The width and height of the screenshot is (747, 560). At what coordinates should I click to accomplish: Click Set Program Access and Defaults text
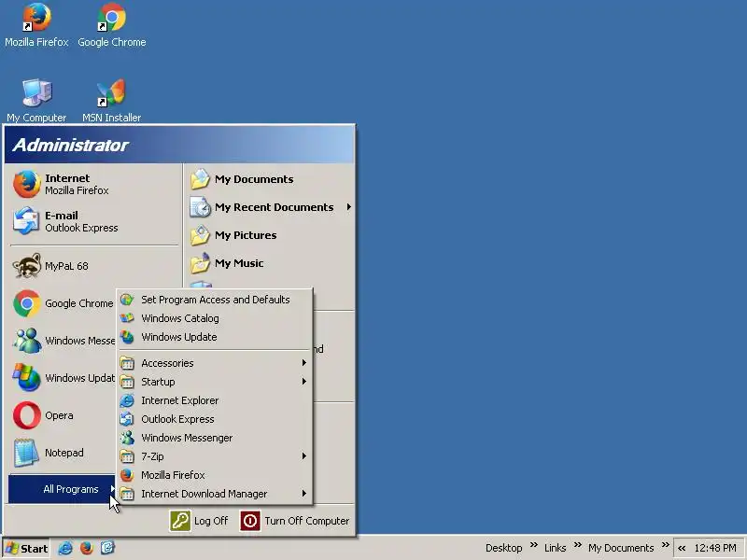coord(216,300)
